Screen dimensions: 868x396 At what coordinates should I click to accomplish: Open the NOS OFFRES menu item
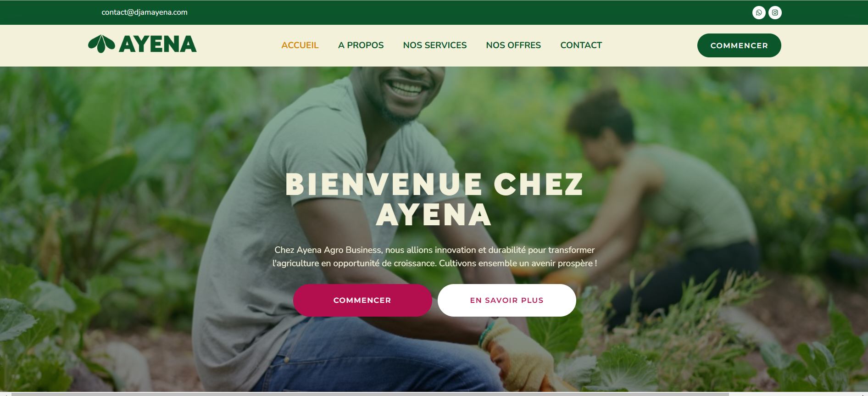point(513,45)
